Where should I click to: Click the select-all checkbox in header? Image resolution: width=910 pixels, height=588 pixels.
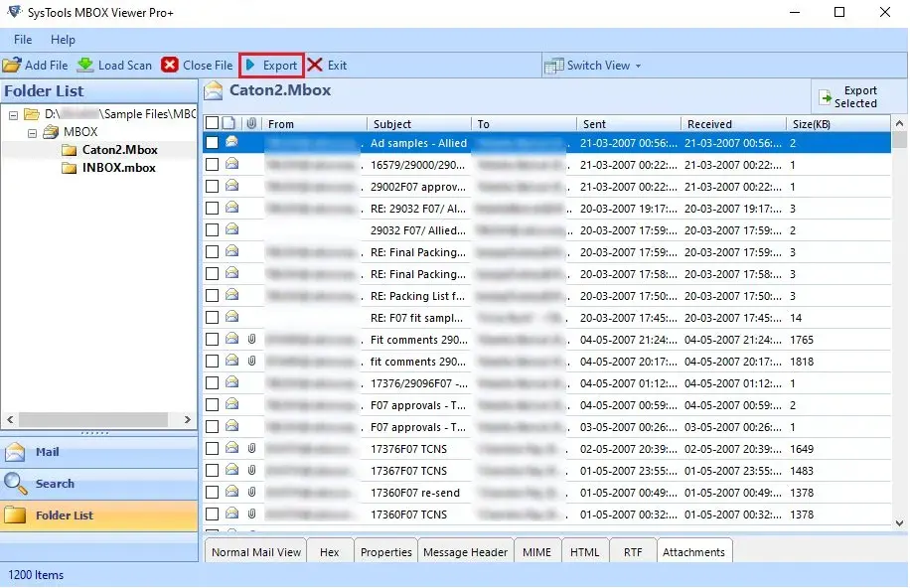(212, 123)
